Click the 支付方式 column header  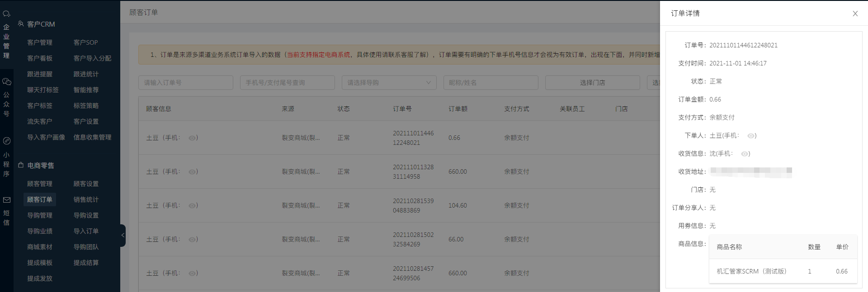517,109
